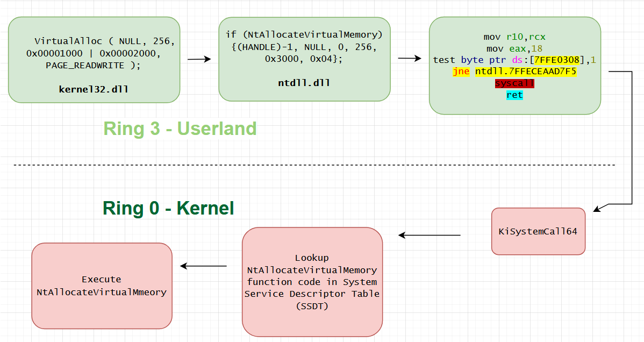Click the 'kernel32.dll' label
Screen dimensions: 644x342
(94, 89)
